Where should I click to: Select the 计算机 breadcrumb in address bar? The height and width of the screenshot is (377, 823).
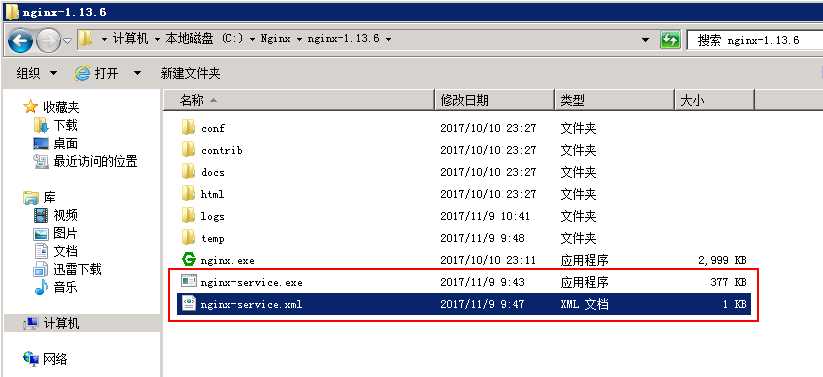131,39
